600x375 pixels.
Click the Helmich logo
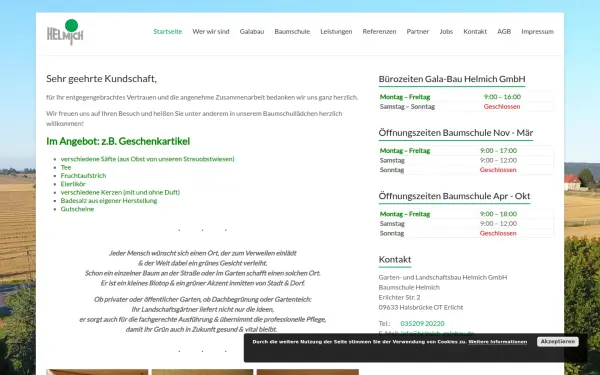pos(65,32)
